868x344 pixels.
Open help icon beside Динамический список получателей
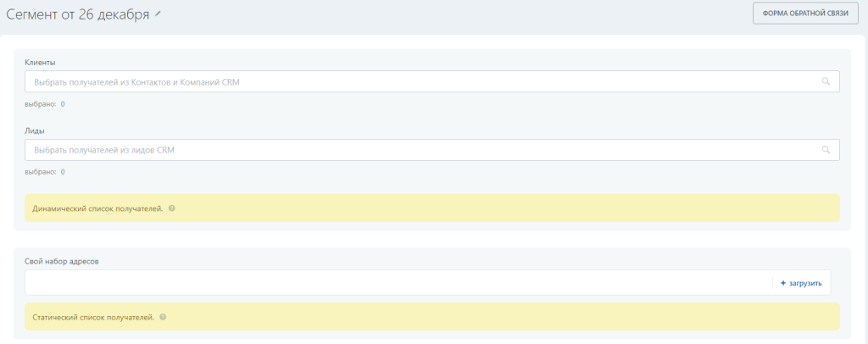click(171, 208)
